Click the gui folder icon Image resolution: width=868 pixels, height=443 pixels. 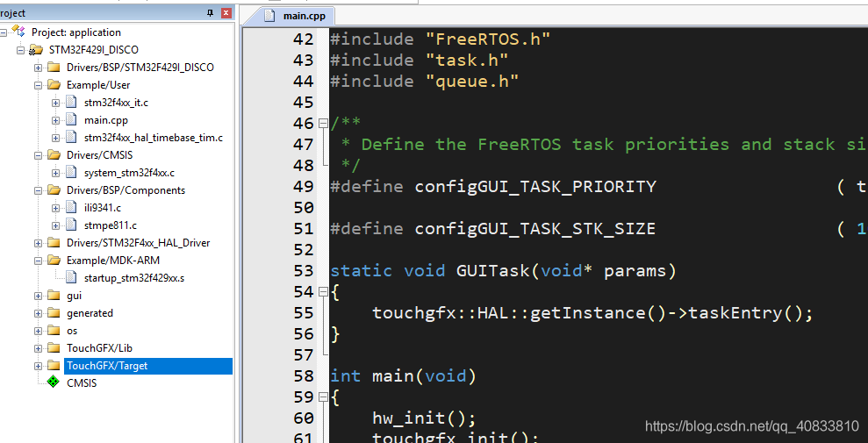pos(54,296)
